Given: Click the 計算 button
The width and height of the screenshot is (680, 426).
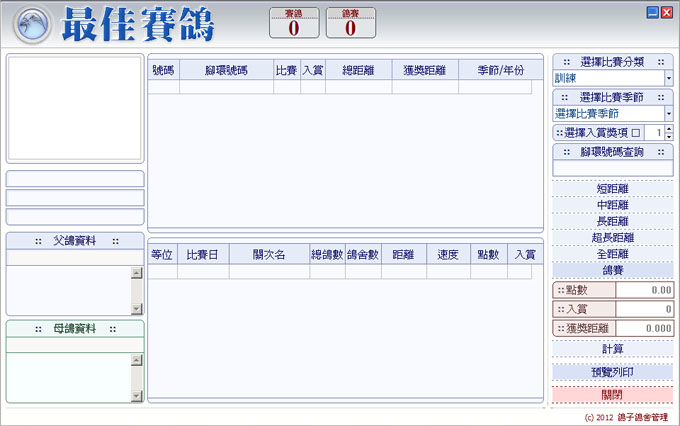Looking at the screenshot, I should pyautogui.click(x=612, y=349).
